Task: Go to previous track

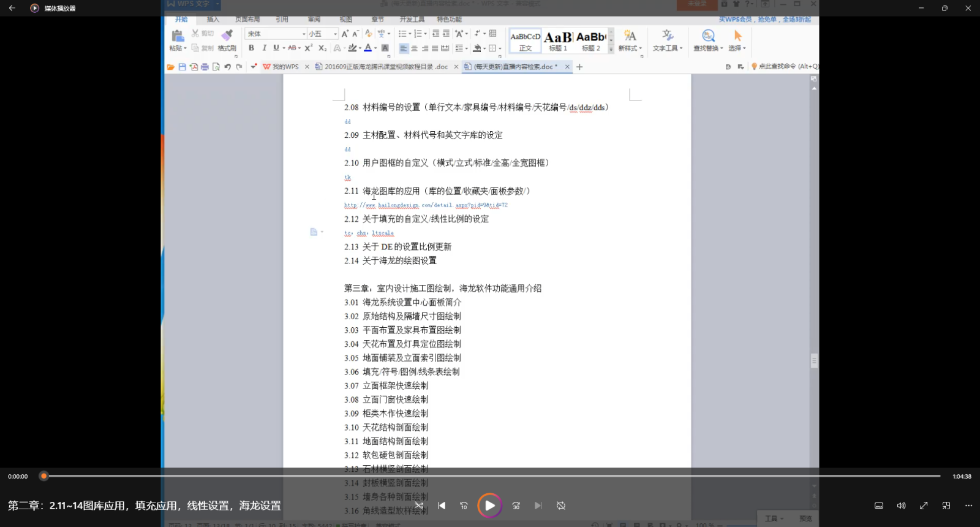Action: pos(442,506)
